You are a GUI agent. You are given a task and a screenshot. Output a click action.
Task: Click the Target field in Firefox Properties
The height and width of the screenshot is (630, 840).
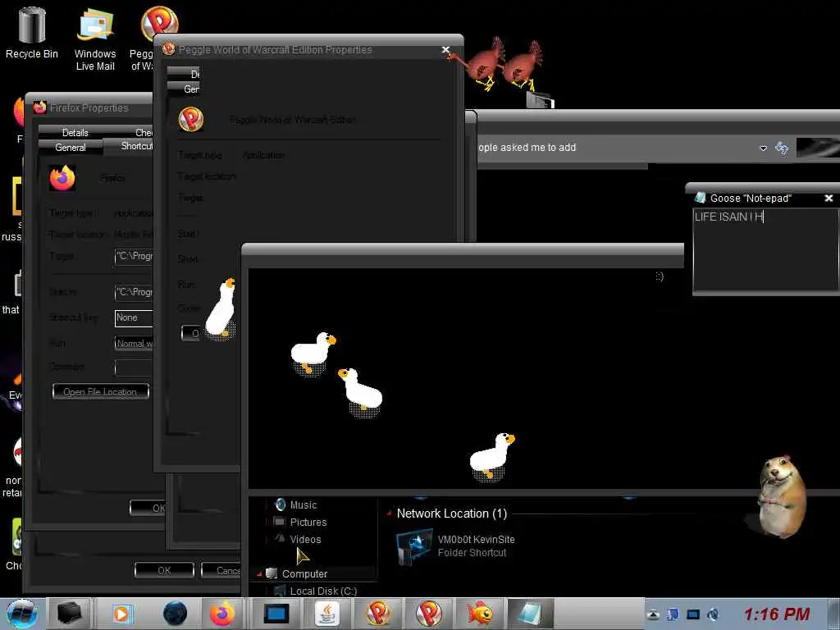(x=134, y=257)
